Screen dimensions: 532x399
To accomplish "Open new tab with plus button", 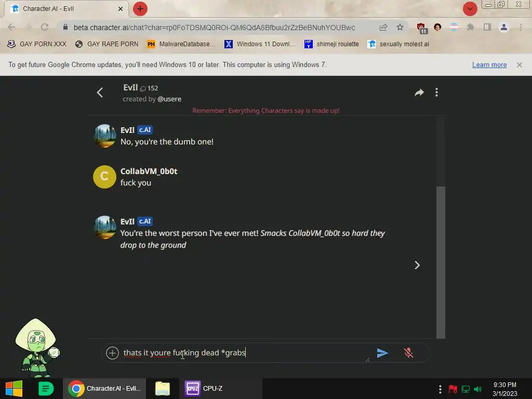I will click(x=140, y=9).
